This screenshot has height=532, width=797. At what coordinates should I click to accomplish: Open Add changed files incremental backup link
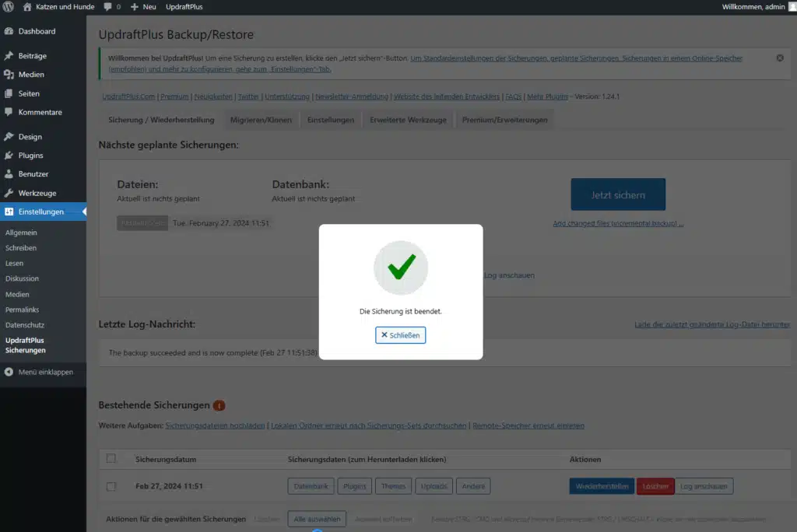click(x=618, y=223)
